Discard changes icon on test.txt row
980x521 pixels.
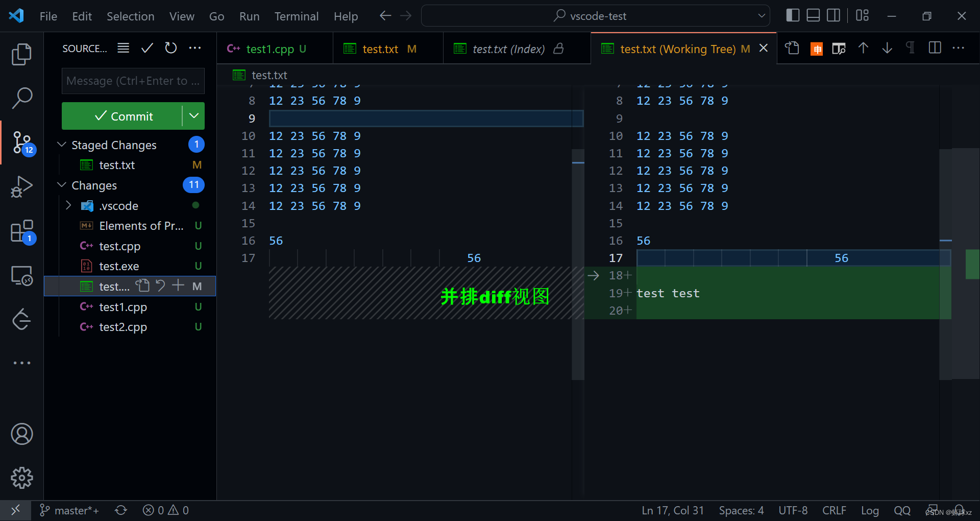tap(160, 286)
